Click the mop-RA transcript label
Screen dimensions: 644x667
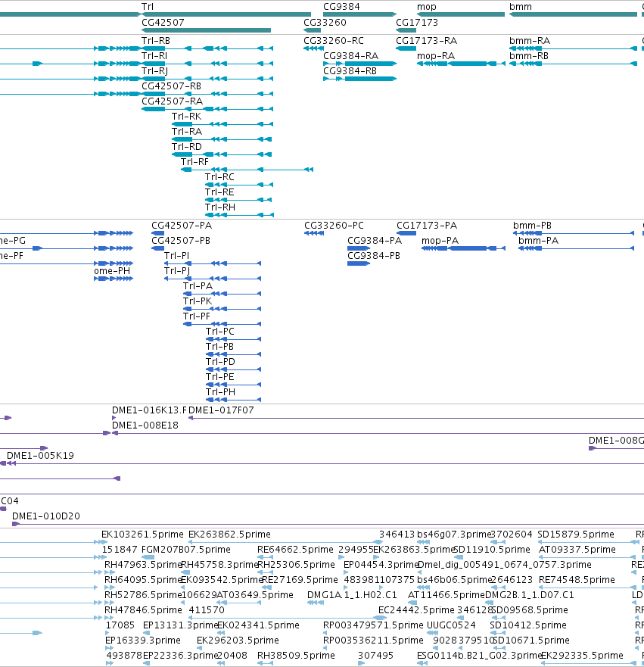click(x=436, y=56)
